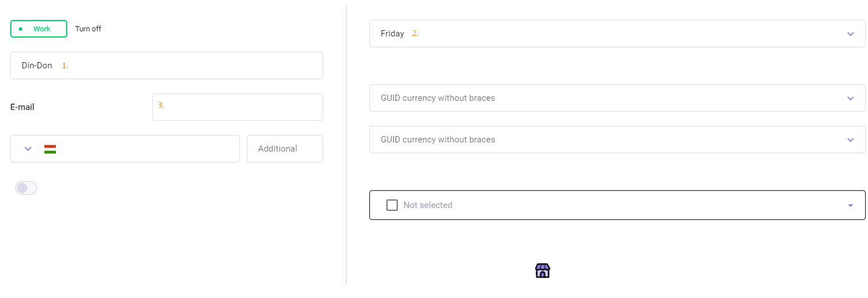Image resolution: width=868 pixels, height=298 pixels.
Task: Click the Hungarian flag icon
Action: pyautogui.click(x=50, y=149)
